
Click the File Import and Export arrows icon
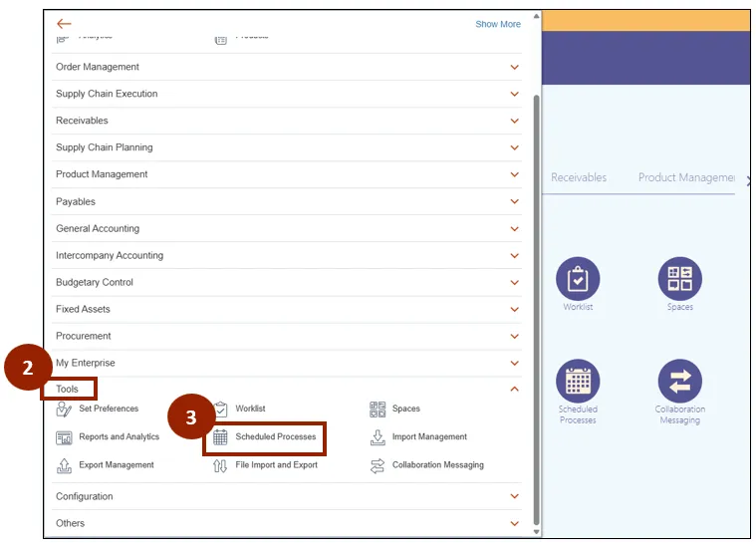[220, 465]
